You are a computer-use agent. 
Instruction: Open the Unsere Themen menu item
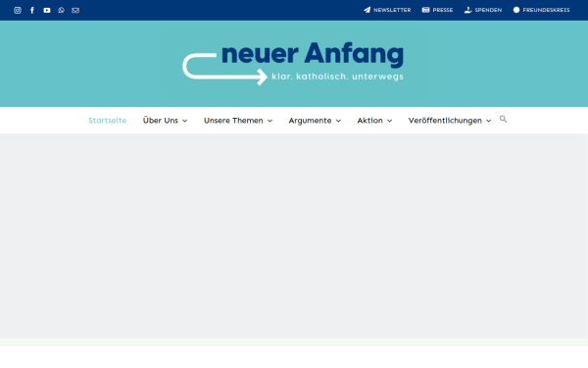point(233,121)
